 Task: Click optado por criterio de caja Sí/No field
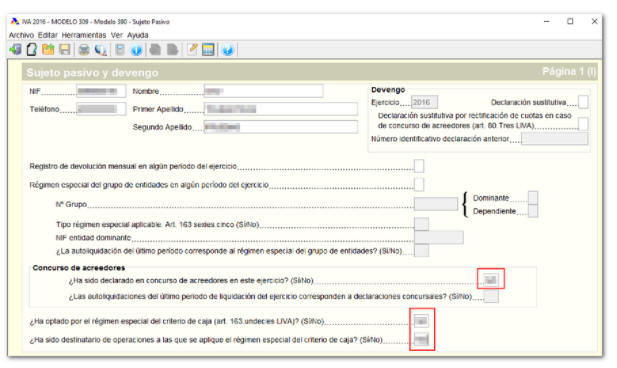421,321
